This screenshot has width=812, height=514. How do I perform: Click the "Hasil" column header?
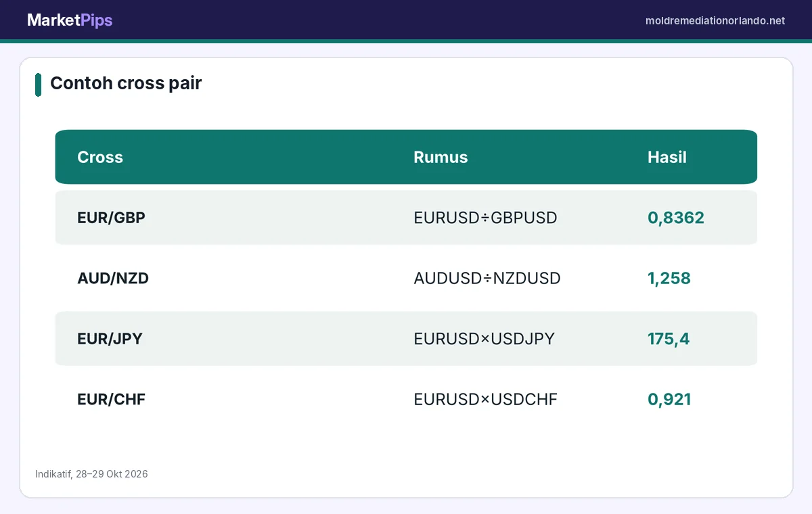[667, 157]
